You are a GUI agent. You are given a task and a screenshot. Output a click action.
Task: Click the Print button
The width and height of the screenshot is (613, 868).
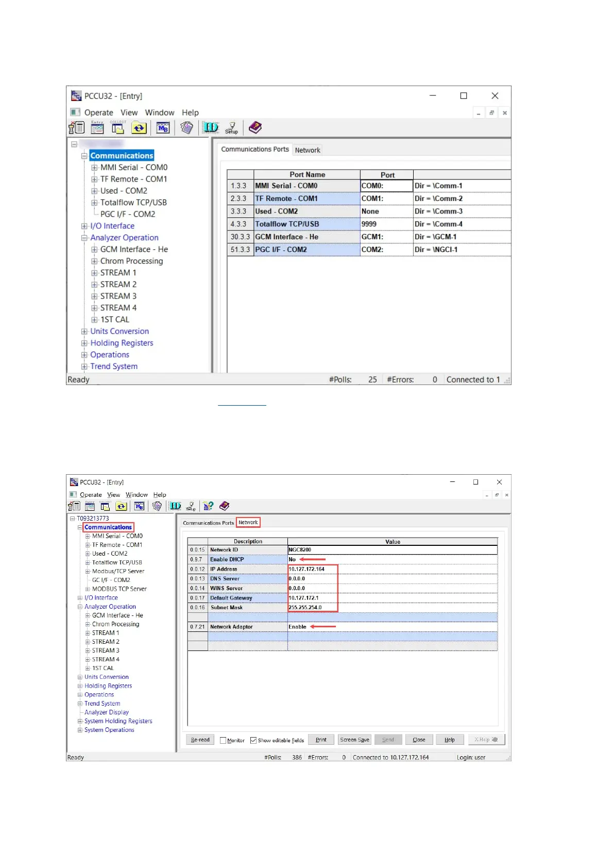[321, 740]
